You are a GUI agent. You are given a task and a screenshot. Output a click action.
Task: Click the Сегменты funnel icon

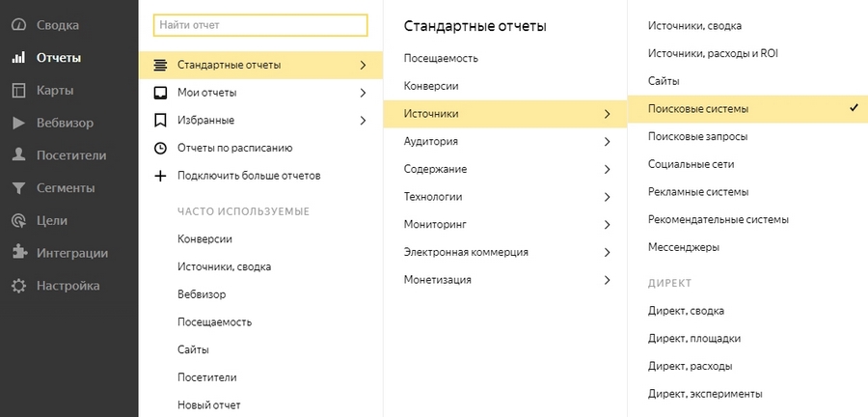[19, 188]
